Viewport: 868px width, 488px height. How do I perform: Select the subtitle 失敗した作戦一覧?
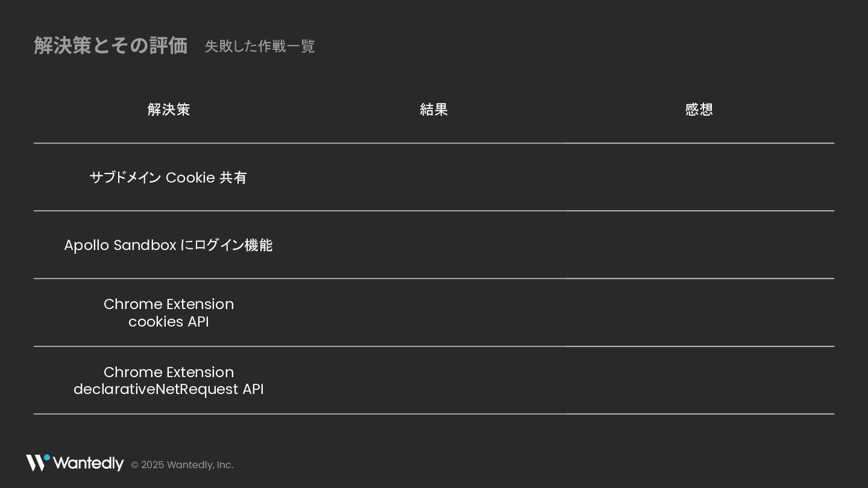click(x=260, y=46)
